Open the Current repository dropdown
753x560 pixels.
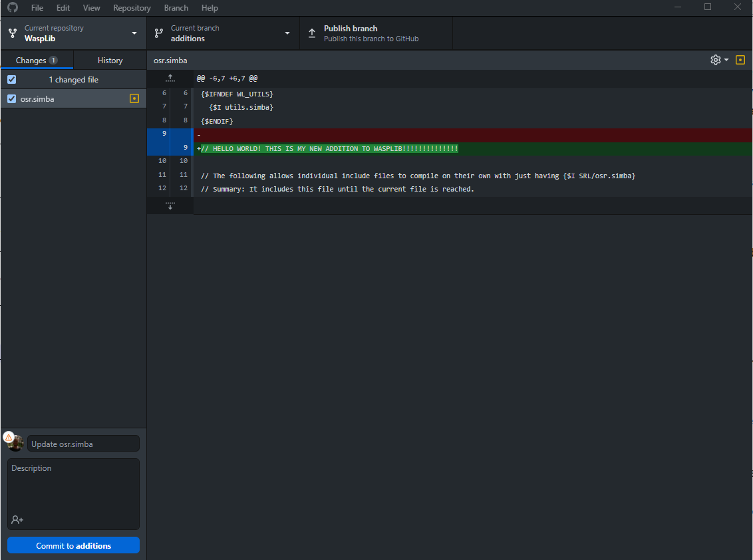(73, 33)
